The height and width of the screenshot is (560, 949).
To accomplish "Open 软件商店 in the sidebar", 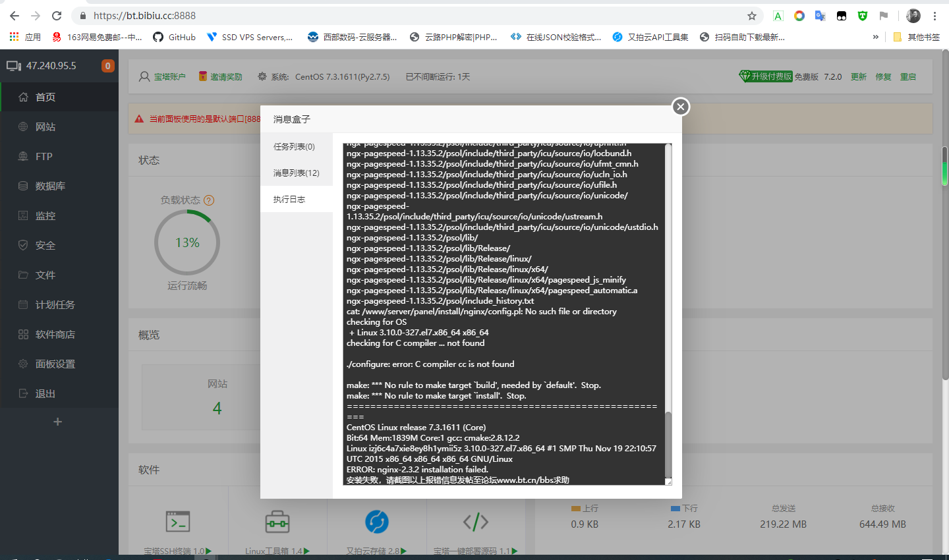I will (x=59, y=335).
